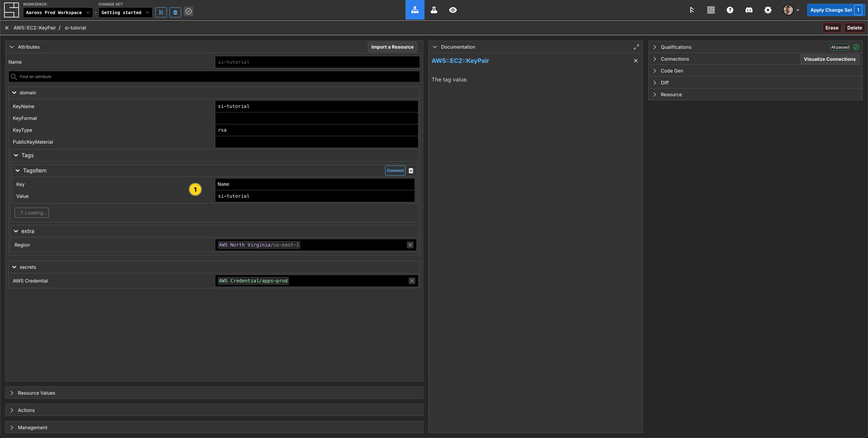The width and height of the screenshot is (868, 438).
Task: Open the help question mark icon
Action: pos(730,10)
